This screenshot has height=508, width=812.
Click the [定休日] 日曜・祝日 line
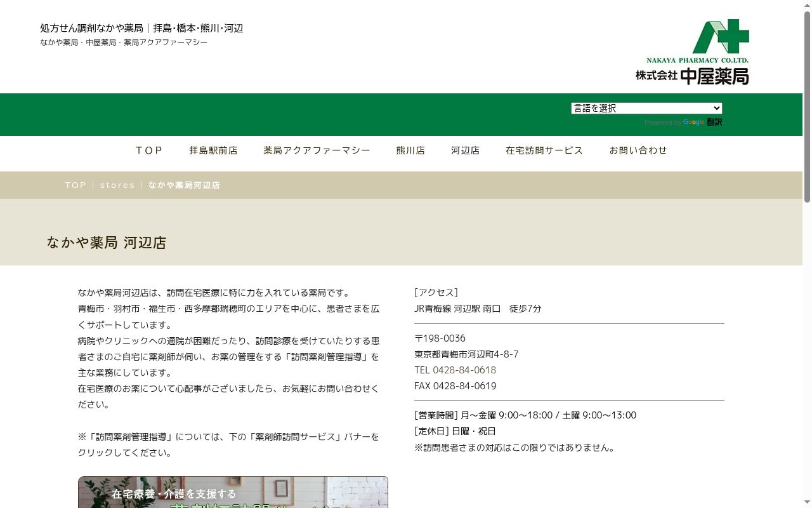pyautogui.click(x=455, y=431)
